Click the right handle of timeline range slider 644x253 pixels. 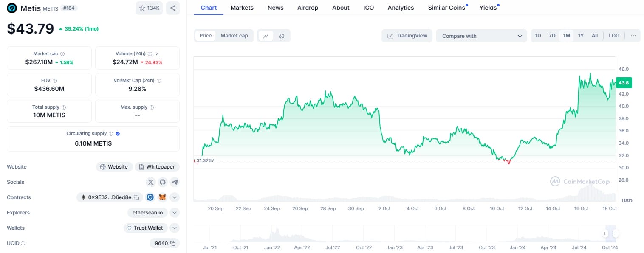point(615,233)
